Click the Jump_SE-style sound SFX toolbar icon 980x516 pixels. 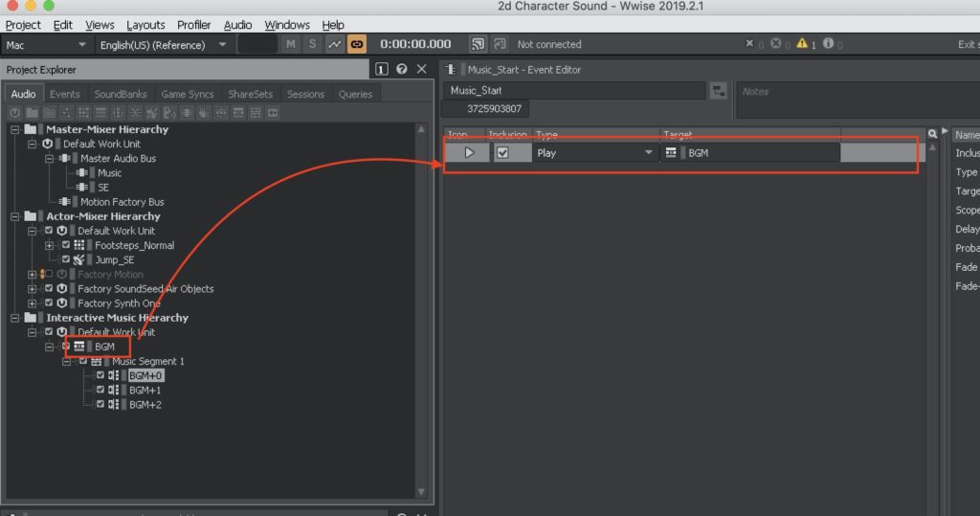152,113
